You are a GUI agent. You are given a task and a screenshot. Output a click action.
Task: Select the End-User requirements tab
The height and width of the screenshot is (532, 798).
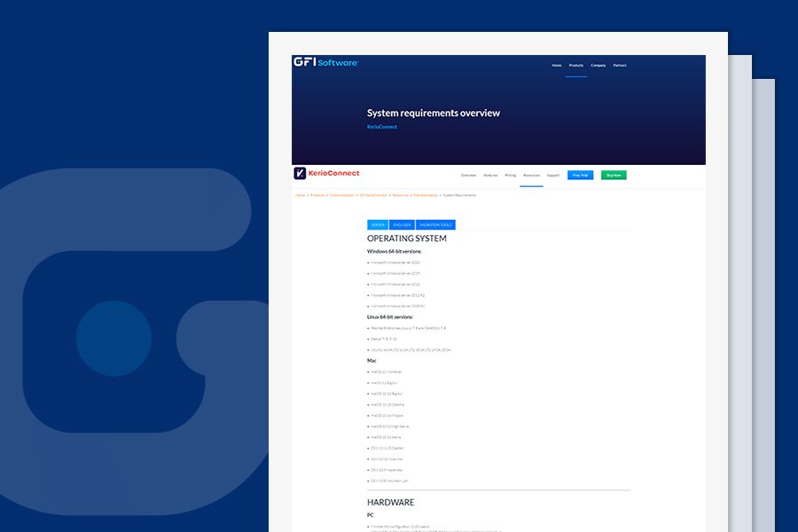[x=402, y=224]
